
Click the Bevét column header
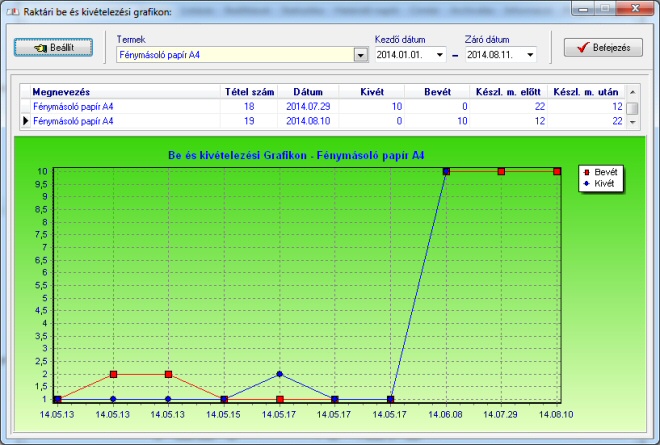click(x=437, y=92)
